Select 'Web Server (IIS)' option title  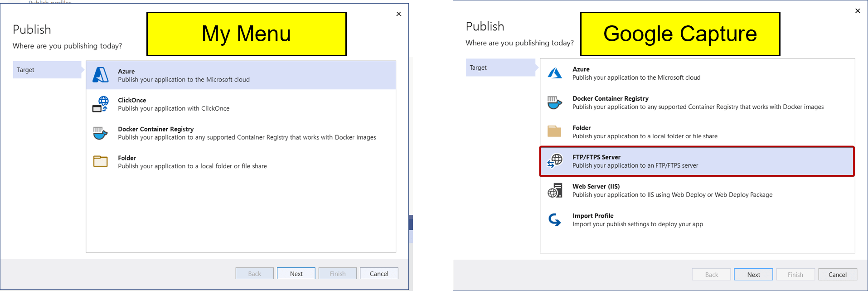click(596, 186)
